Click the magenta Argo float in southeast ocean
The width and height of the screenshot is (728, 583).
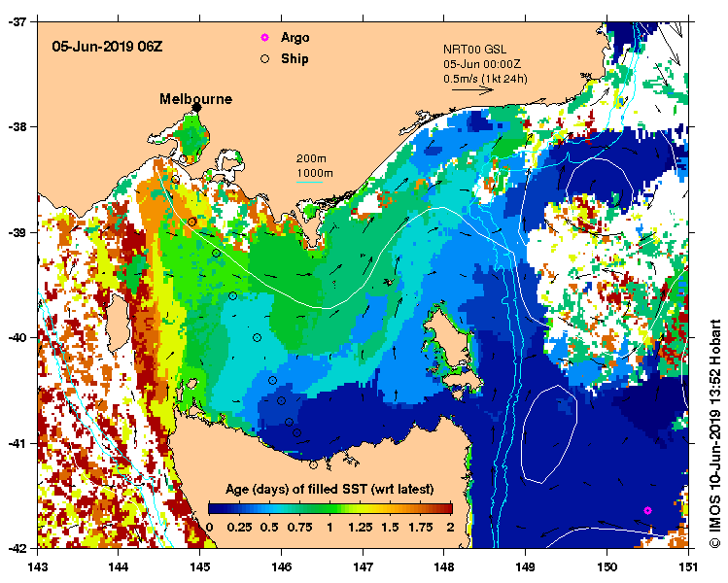[x=647, y=510]
